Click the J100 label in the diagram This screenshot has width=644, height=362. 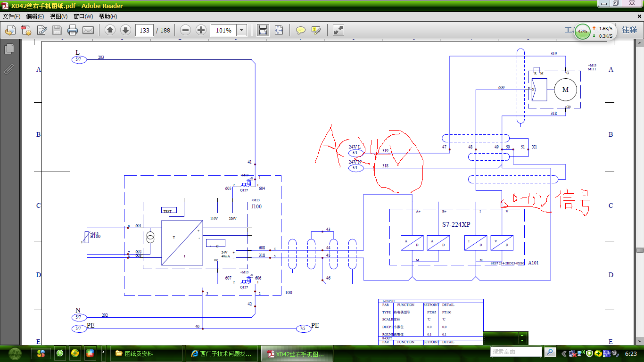pos(256,206)
